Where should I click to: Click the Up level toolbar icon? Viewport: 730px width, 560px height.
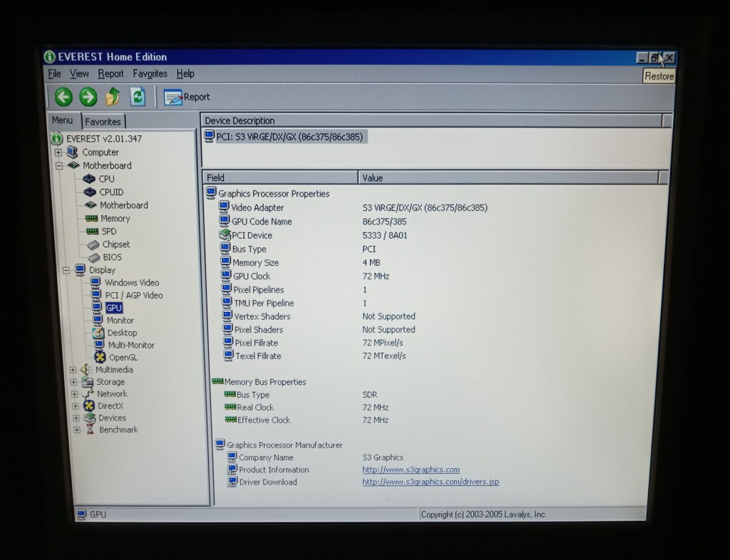113,97
